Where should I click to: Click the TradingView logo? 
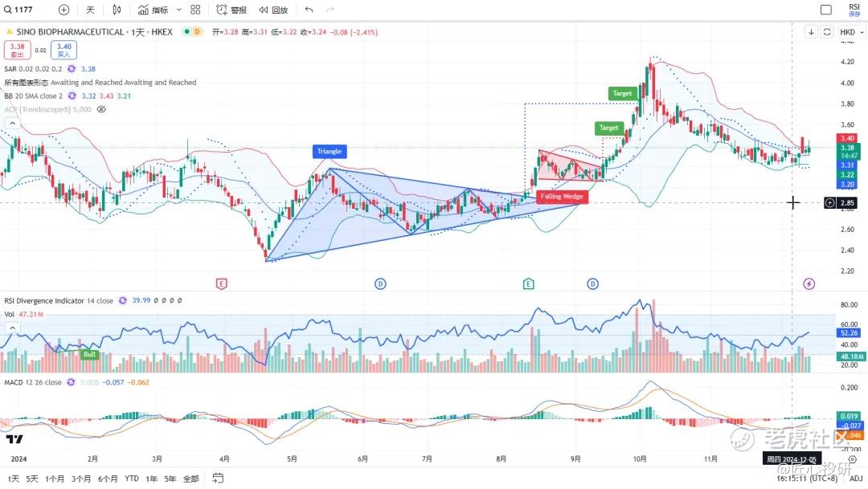[14, 438]
